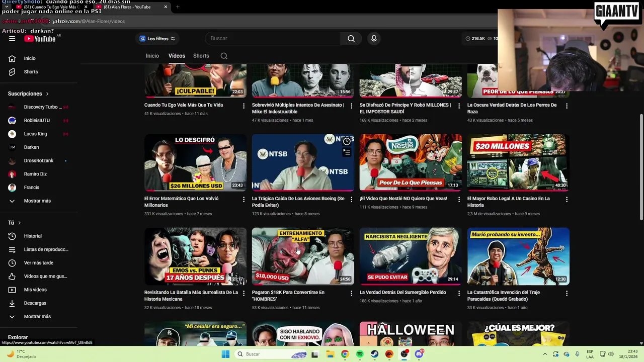This screenshot has width=644, height=362.
Task: Open Discord from the taskbar
Action: pos(419,354)
